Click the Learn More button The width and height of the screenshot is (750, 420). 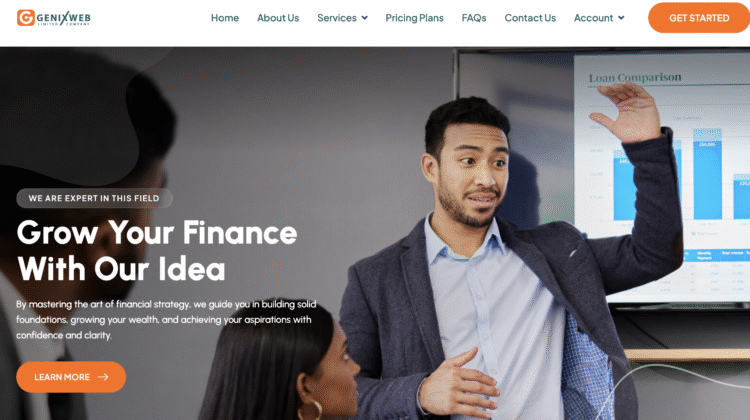click(x=71, y=377)
